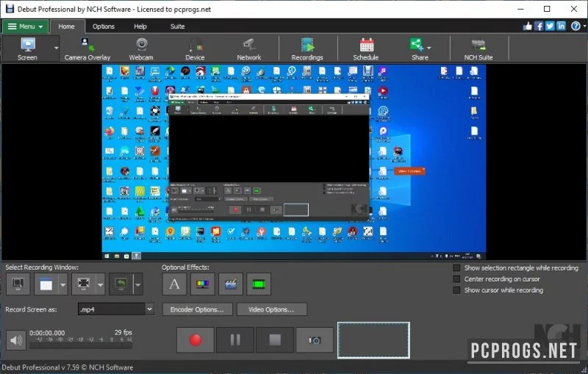
Task: Open the text caption effect (A)
Action: tap(174, 284)
